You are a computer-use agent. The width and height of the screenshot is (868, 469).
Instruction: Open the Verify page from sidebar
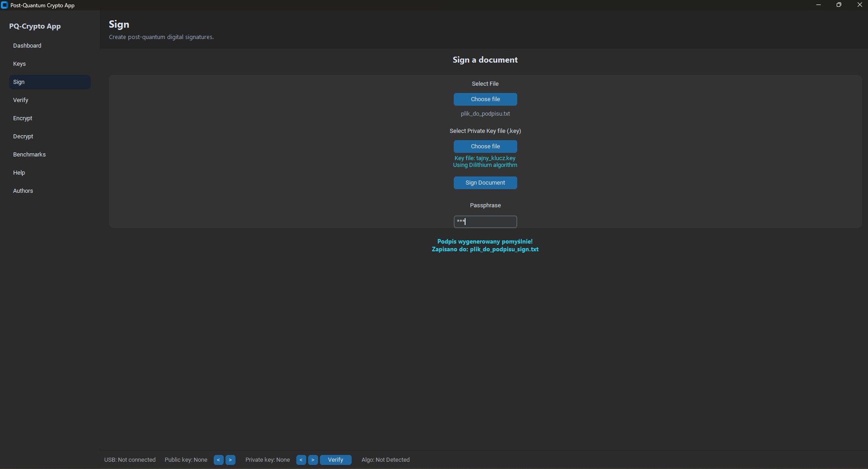21,100
